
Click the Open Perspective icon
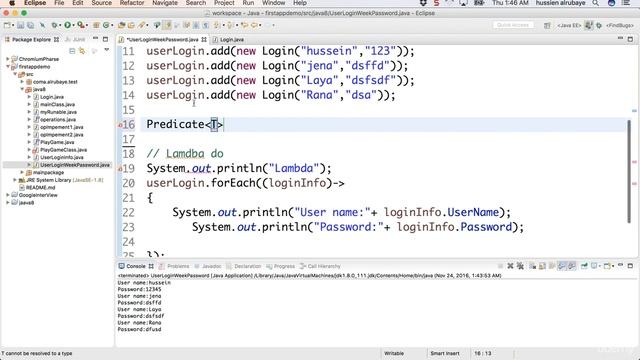(x=547, y=25)
